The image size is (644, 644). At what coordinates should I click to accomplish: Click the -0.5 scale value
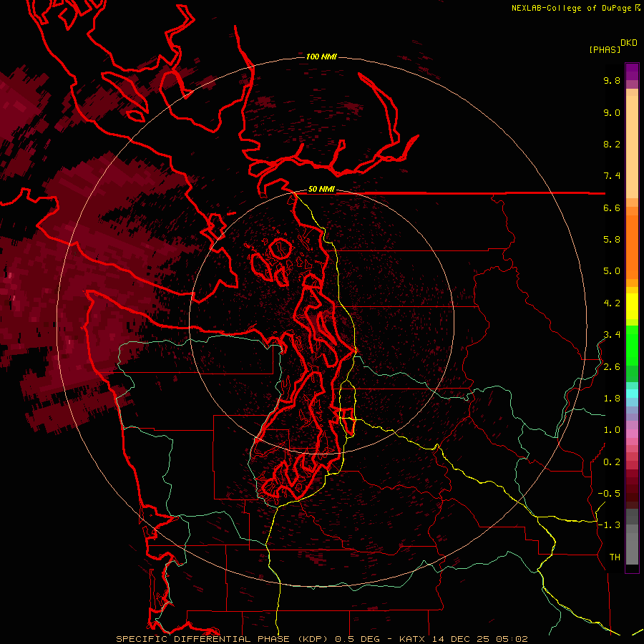[609, 494]
